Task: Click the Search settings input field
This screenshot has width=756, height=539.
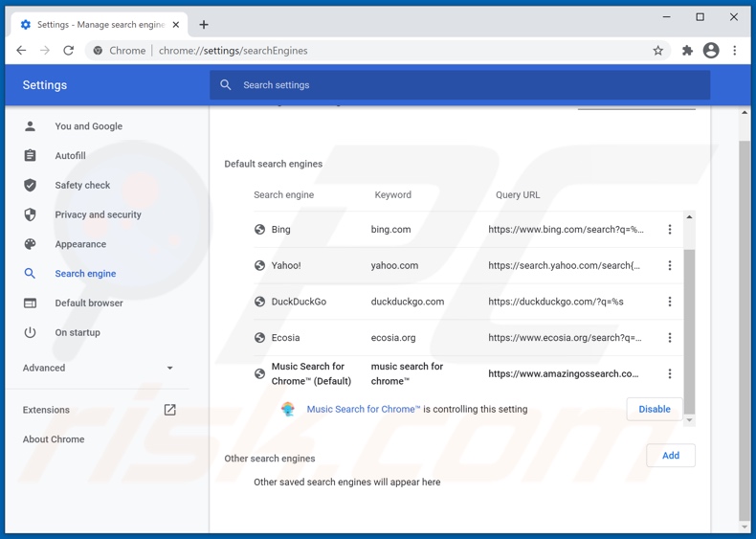Action: click(459, 85)
